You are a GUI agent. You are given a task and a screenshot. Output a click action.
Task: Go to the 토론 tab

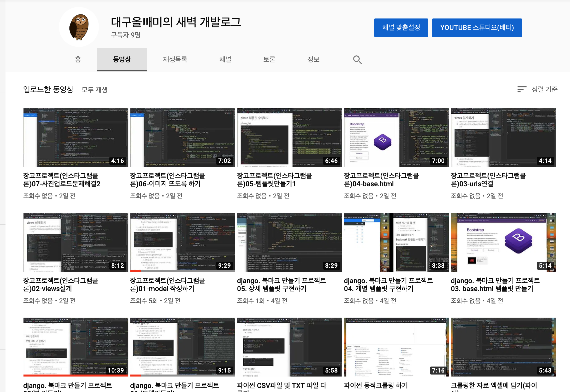pyautogui.click(x=269, y=59)
